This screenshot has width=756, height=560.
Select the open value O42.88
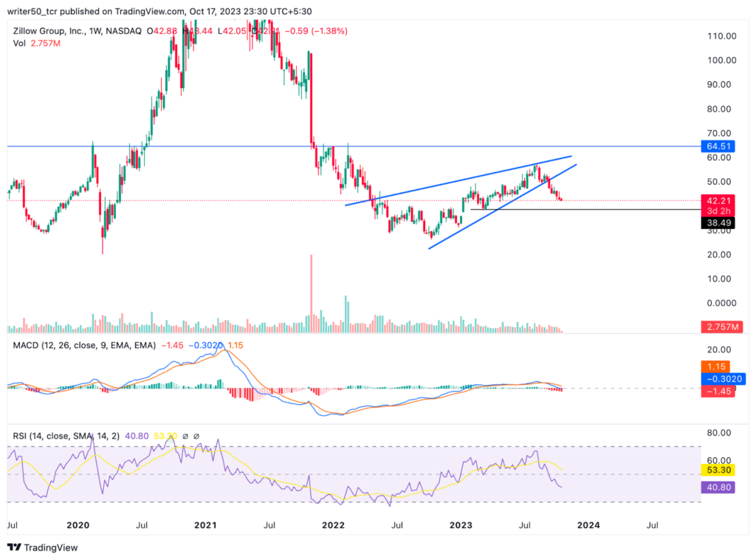pos(162,31)
